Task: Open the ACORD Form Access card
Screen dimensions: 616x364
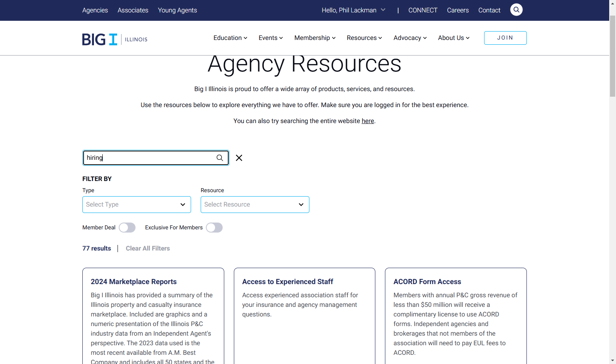Action: click(456, 316)
